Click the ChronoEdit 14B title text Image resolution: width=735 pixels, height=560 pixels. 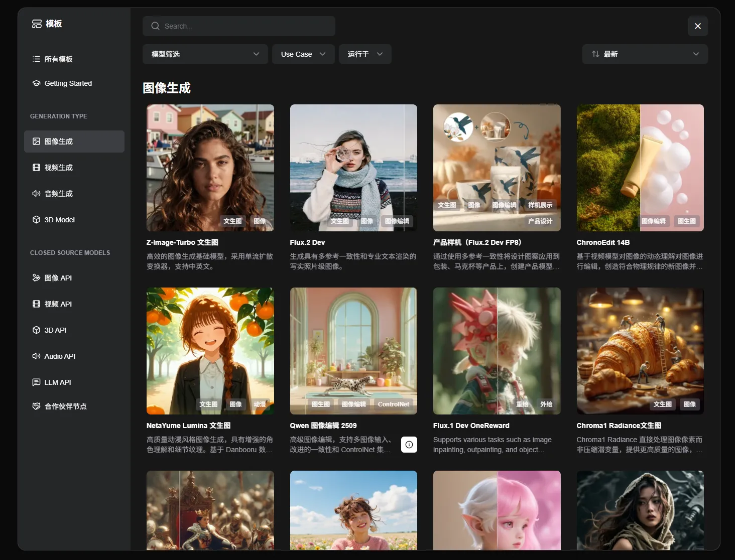point(603,242)
